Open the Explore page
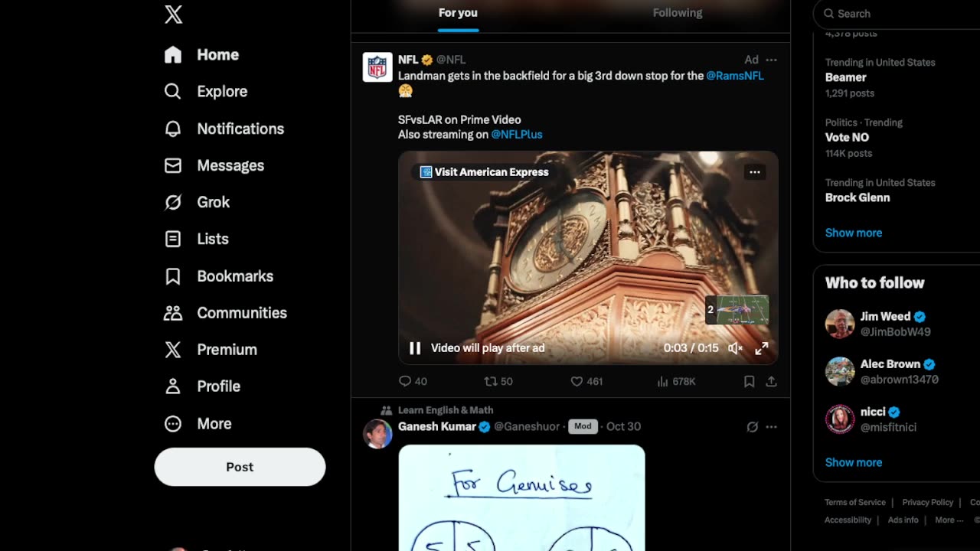The height and width of the screenshot is (551, 980). click(x=205, y=92)
